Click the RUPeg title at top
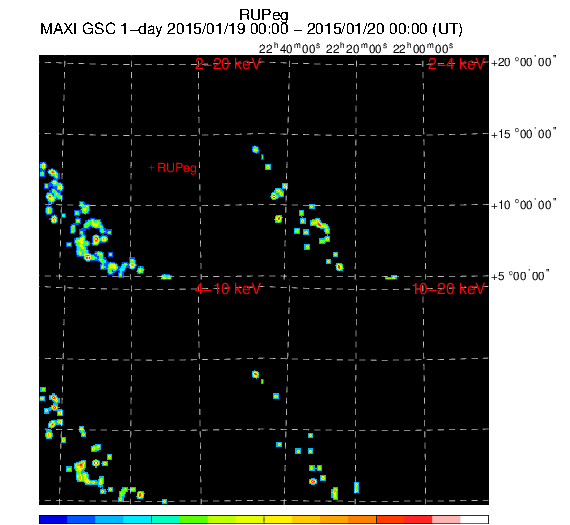Viewport: 570px width, 525px height. [264, 15]
